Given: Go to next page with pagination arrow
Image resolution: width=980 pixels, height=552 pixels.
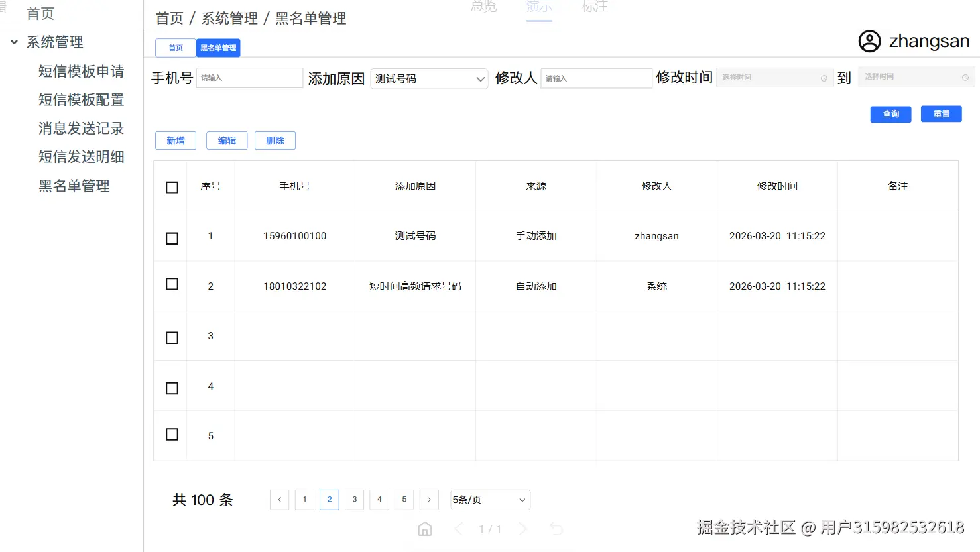Looking at the screenshot, I should click(429, 500).
